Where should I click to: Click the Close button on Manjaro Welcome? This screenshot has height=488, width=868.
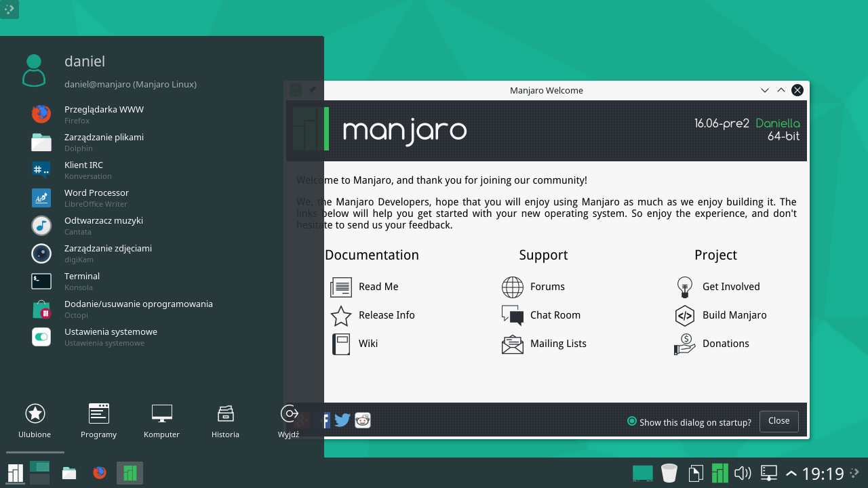778,421
